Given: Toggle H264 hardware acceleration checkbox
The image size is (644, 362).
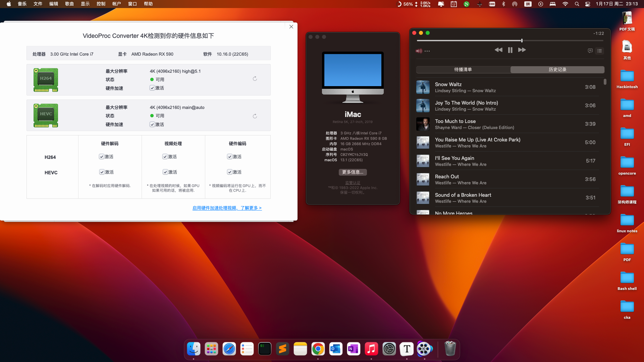Looking at the screenshot, I should (x=152, y=88).
